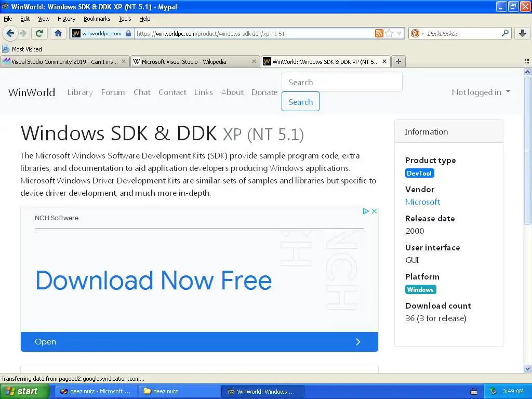Click the system tray network icon
Viewport: 532px width, 399px height.
click(x=494, y=391)
